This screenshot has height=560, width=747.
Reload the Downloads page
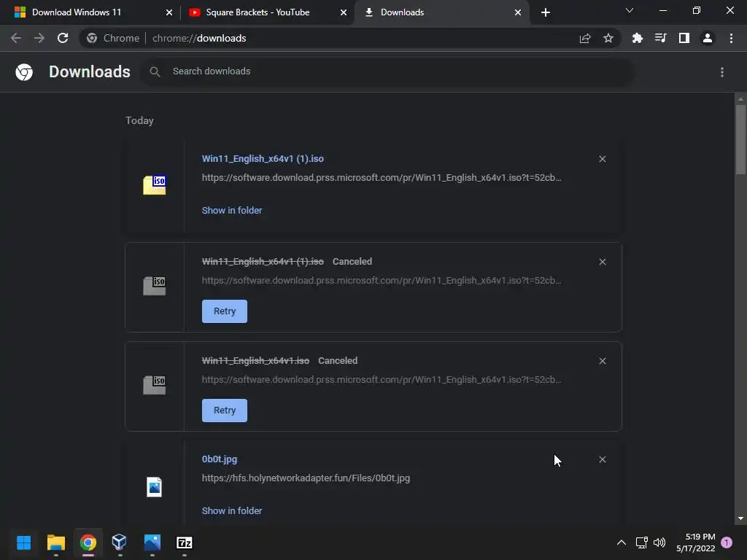pos(63,38)
